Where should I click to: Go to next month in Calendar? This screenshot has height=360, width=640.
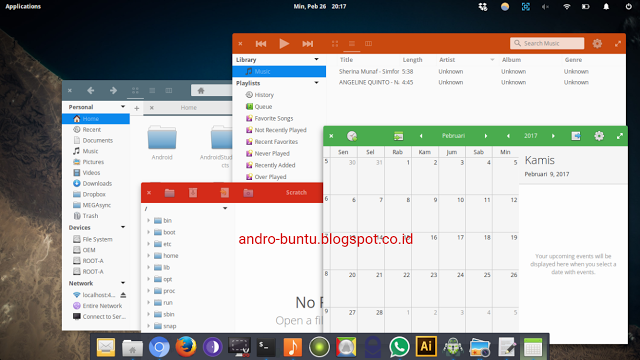point(486,136)
